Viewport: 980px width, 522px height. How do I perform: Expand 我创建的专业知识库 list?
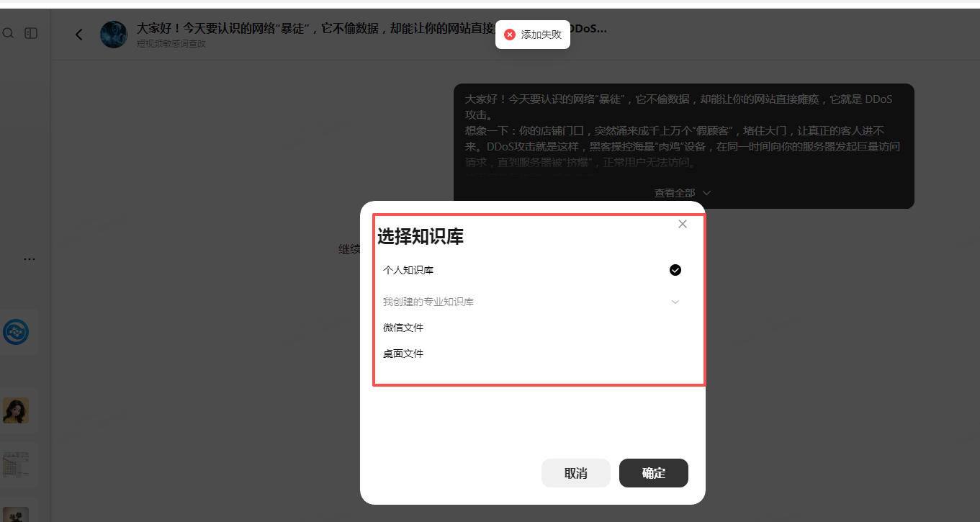(x=428, y=302)
